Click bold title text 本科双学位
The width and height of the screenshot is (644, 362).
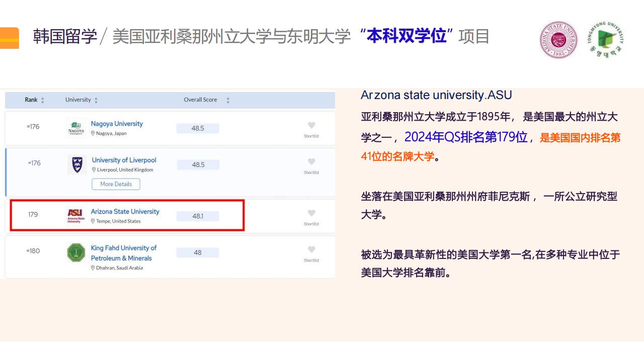407,36
